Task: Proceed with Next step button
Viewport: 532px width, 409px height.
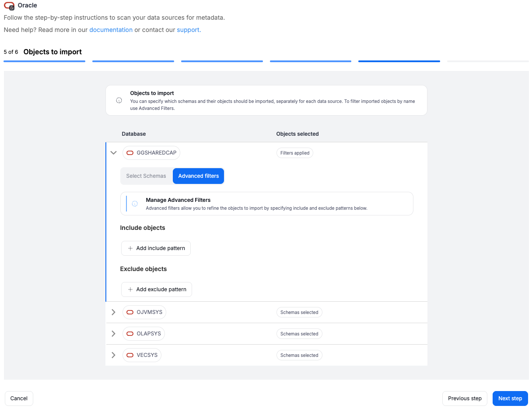Action: pos(510,398)
